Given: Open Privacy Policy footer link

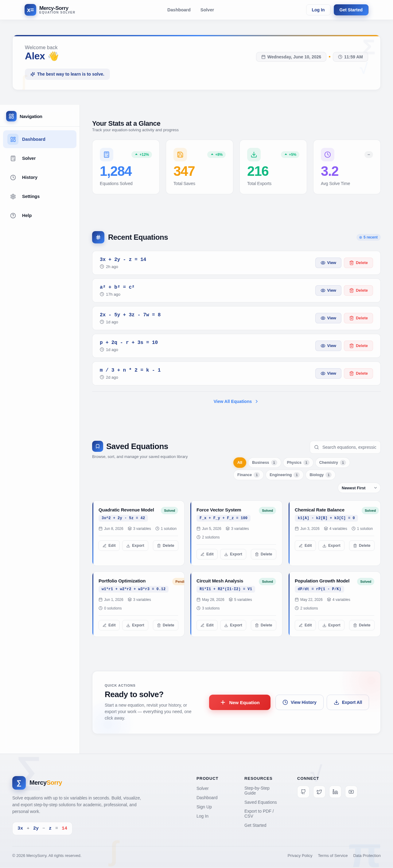Looking at the screenshot, I should click(x=300, y=855).
